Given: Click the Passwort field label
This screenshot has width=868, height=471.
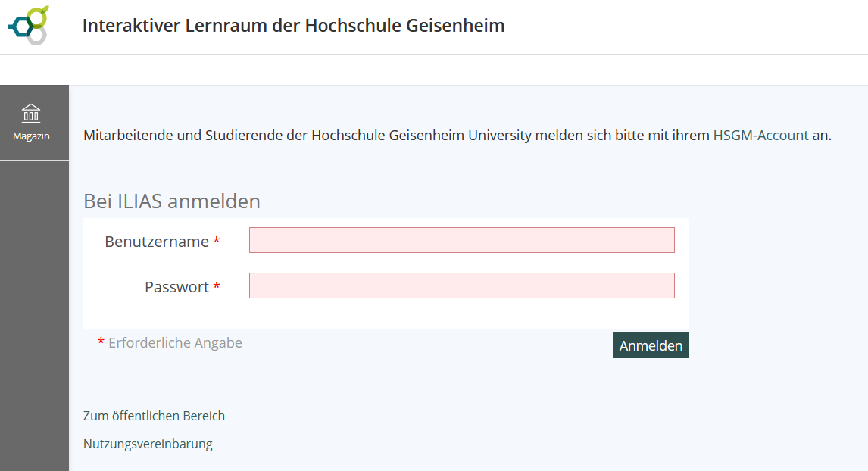Looking at the screenshot, I should (176, 287).
